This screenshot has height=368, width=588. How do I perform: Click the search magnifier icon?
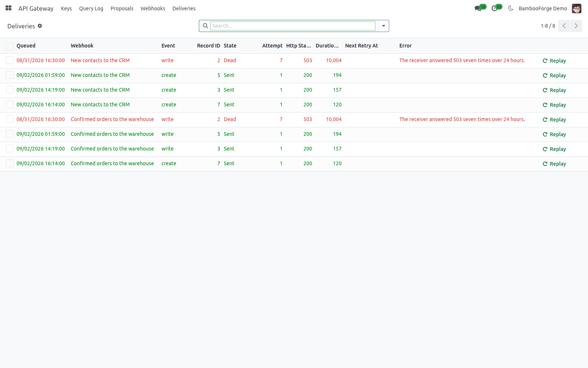click(205, 26)
